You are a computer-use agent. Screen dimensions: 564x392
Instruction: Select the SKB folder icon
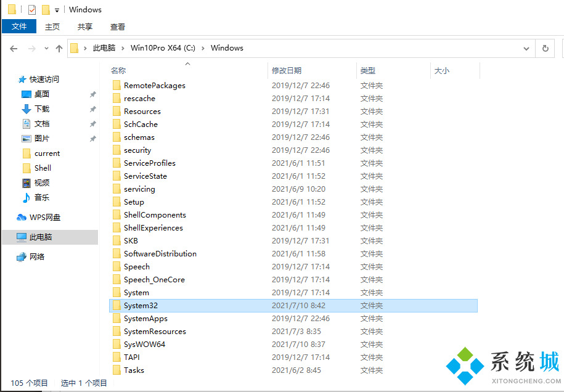[x=116, y=240]
